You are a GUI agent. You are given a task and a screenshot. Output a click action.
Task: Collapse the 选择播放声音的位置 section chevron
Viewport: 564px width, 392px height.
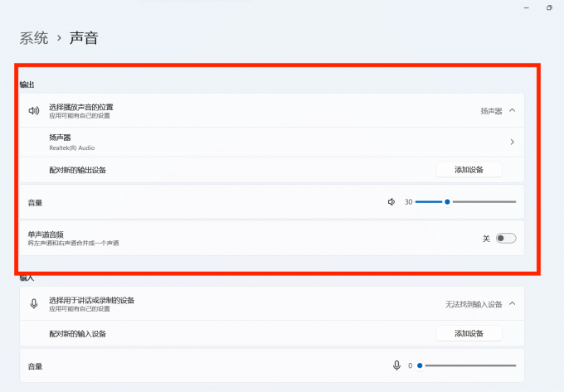tap(513, 110)
